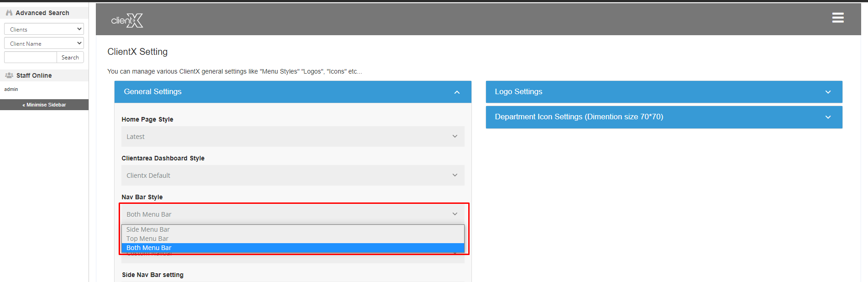Open the Clients search type dropdown
The image size is (868, 282).
coord(44,29)
